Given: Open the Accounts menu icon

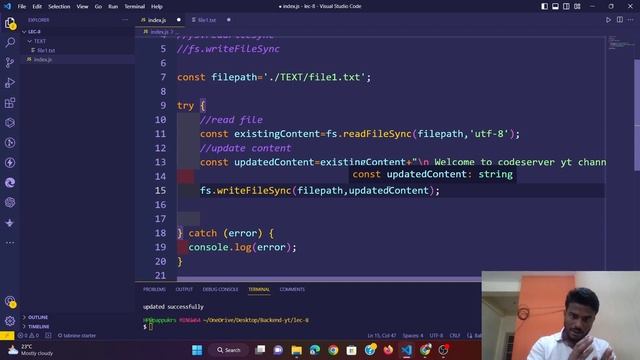Looking at the screenshot, I should coord(10,302).
